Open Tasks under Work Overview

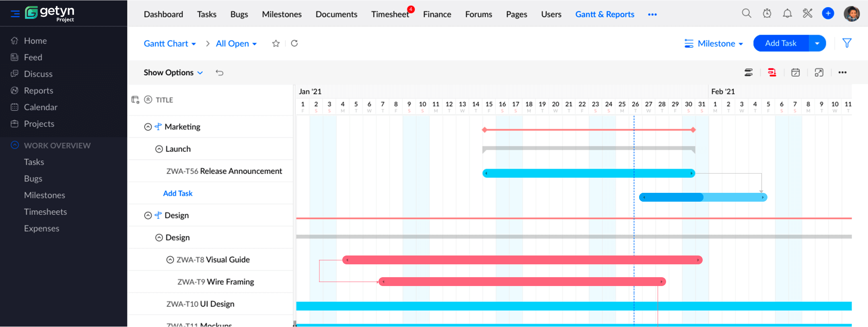[34, 162]
